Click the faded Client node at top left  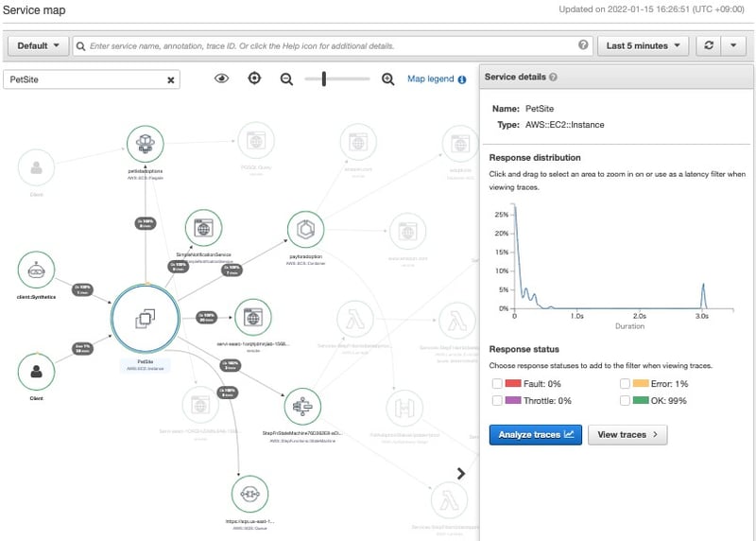[36, 167]
